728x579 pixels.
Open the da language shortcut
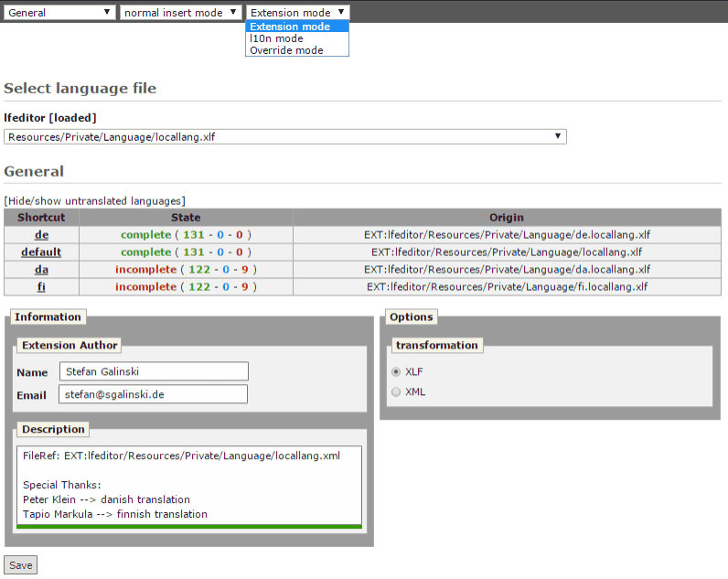pos(41,270)
